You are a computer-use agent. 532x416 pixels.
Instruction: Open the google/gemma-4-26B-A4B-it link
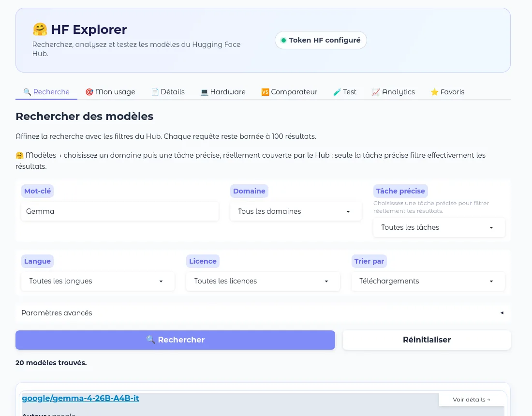click(x=80, y=399)
